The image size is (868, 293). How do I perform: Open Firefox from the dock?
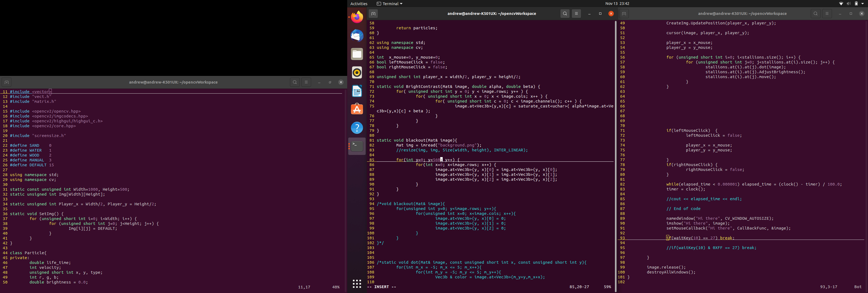point(357,17)
